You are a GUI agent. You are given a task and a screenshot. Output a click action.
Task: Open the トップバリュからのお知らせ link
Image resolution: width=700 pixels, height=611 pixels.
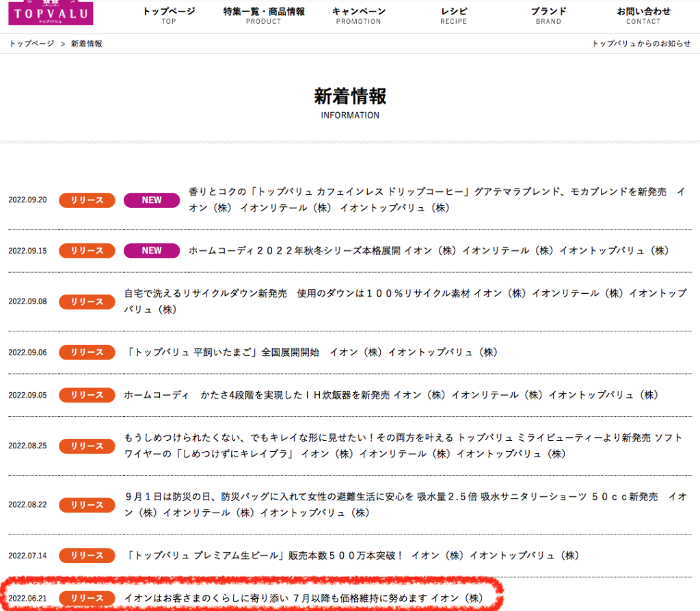point(641,43)
